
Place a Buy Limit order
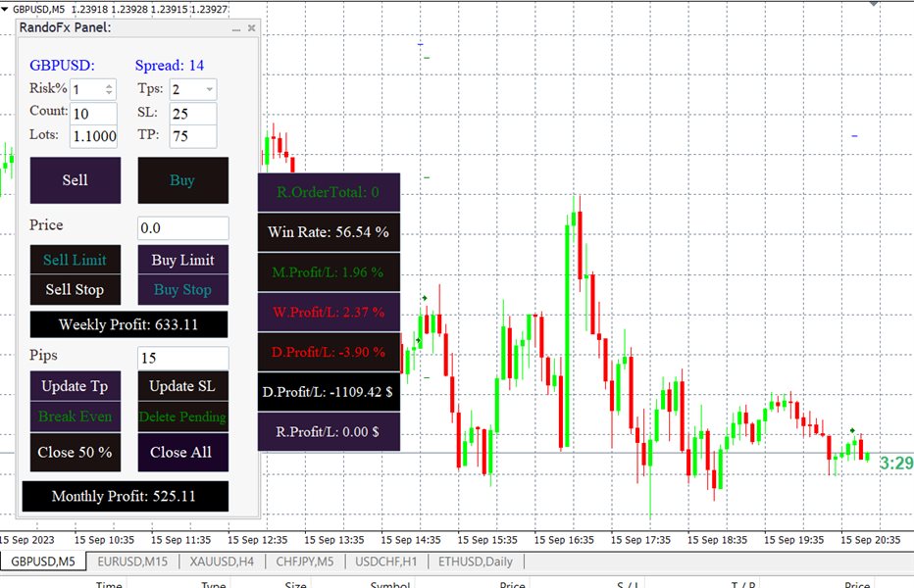183,260
